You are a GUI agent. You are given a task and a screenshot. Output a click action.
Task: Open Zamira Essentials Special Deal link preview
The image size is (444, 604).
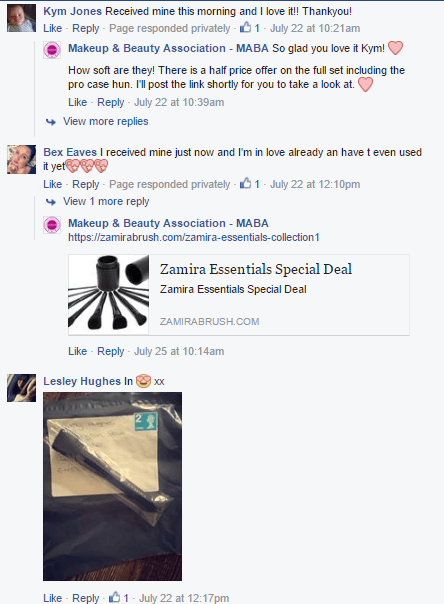click(239, 295)
